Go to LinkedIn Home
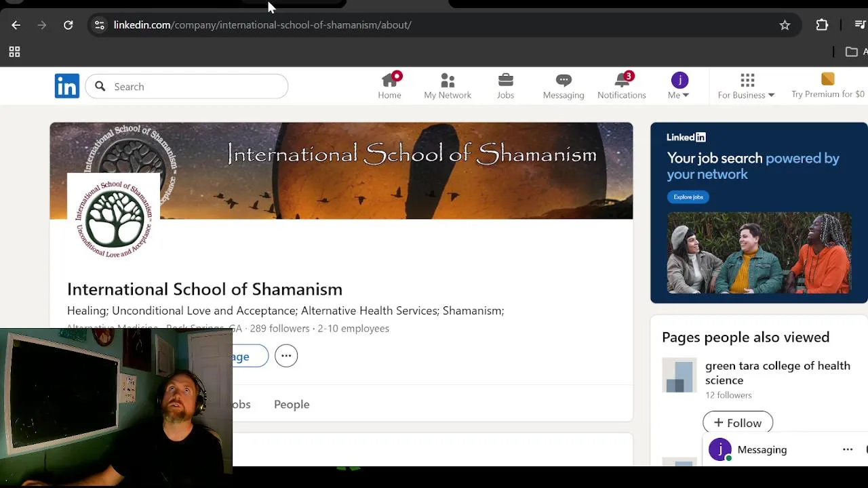This screenshot has height=488, width=868. point(389,86)
